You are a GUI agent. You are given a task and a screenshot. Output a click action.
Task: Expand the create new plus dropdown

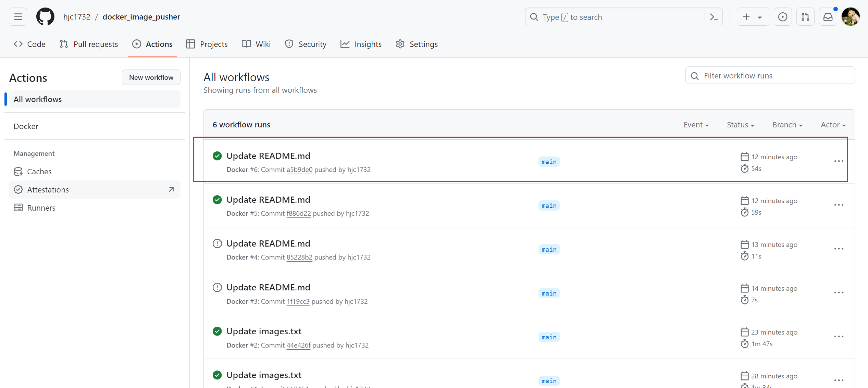tap(752, 17)
